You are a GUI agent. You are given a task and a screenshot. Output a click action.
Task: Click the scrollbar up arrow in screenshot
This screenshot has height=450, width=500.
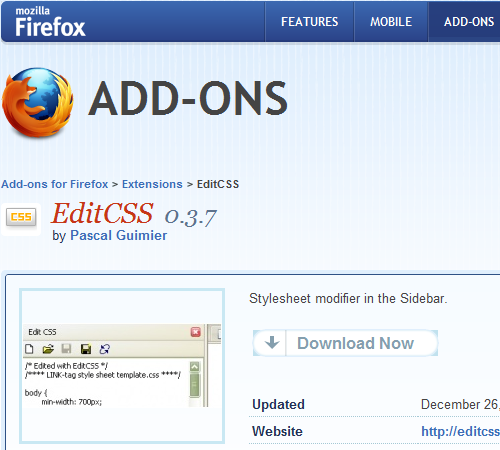coord(195,367)
